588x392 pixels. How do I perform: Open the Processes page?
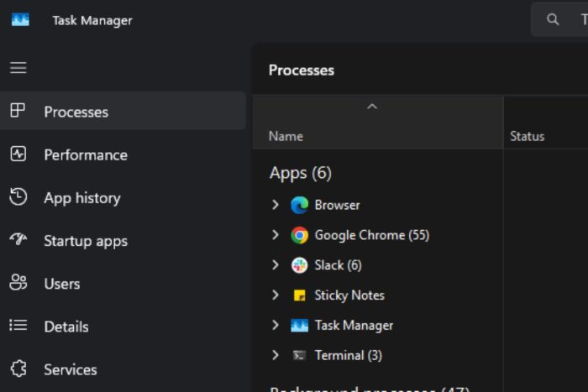coord(123,111)
